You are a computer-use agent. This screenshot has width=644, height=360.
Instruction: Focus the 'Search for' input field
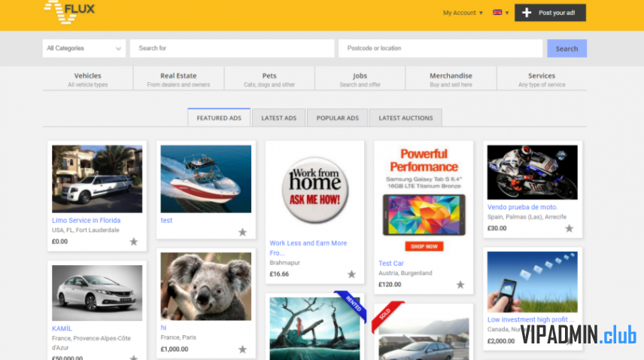[232, 48]
